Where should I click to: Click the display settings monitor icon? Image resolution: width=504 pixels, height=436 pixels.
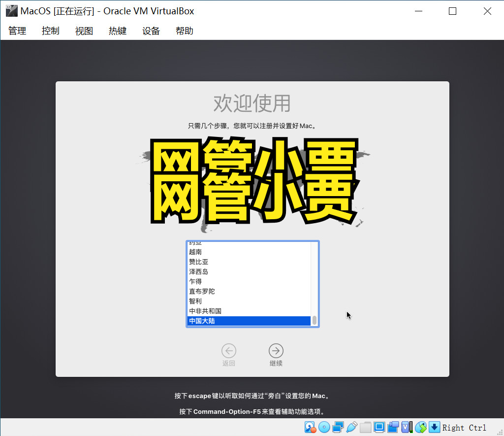[379, 427]
